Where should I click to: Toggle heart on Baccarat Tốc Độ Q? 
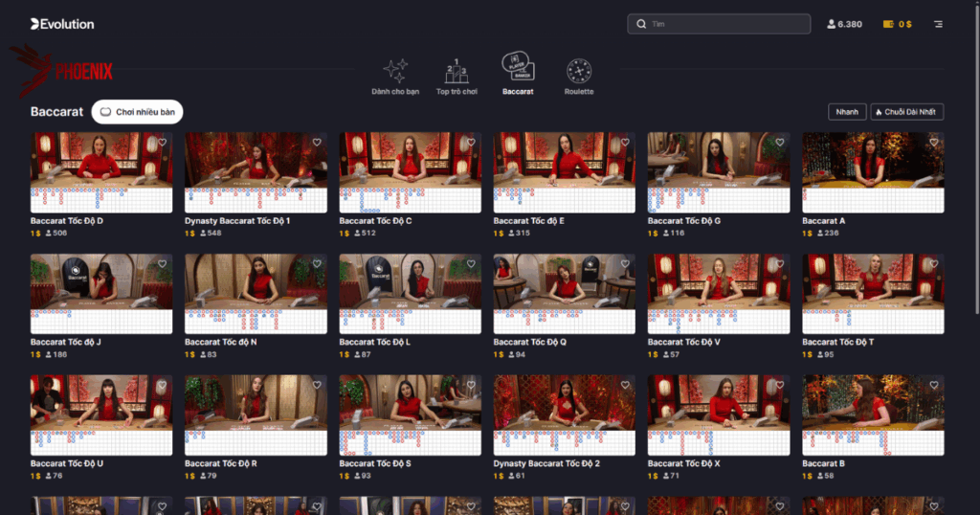click(625, 264)
